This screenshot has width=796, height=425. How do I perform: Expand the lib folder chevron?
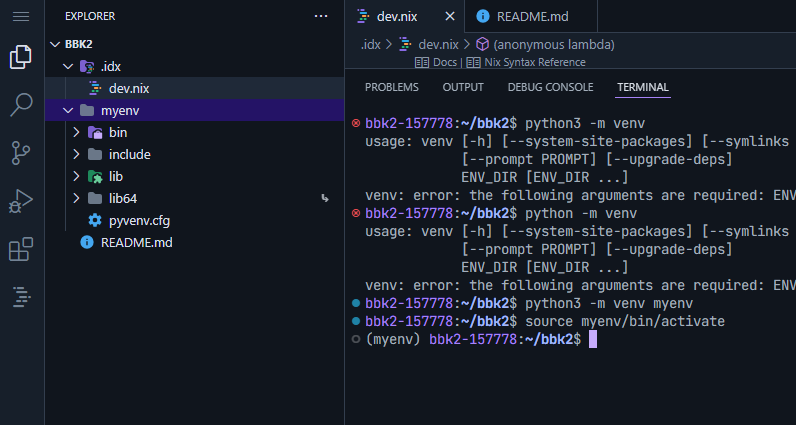pyautogui.click(x=76, y=177)
